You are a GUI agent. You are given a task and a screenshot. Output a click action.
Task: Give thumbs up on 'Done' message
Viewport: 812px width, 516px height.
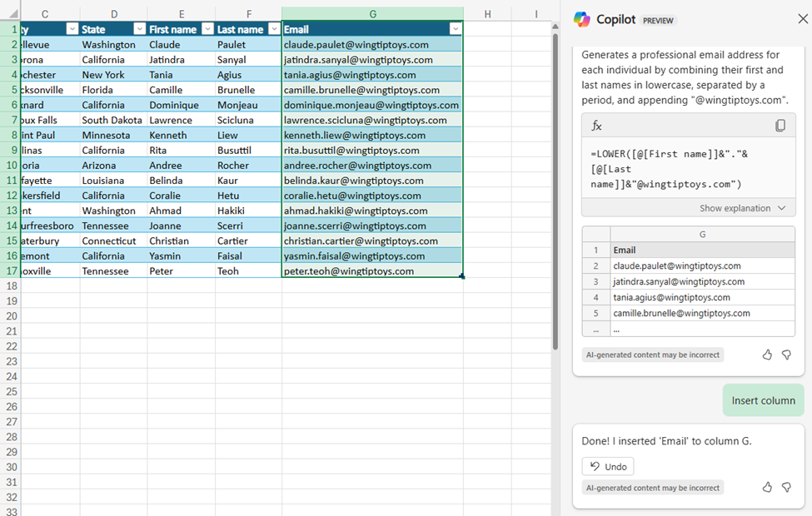click(x=767, y=487)
